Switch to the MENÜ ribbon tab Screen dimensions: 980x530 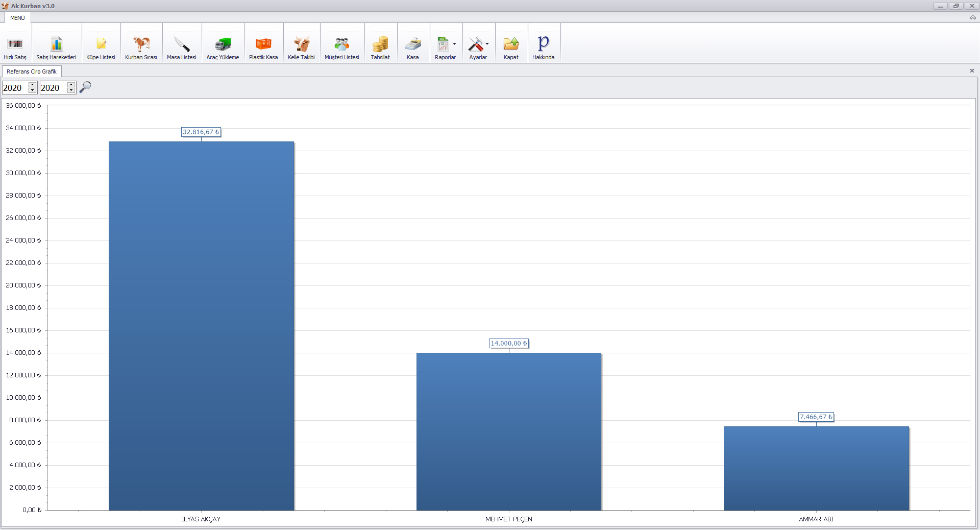point(17,18)
